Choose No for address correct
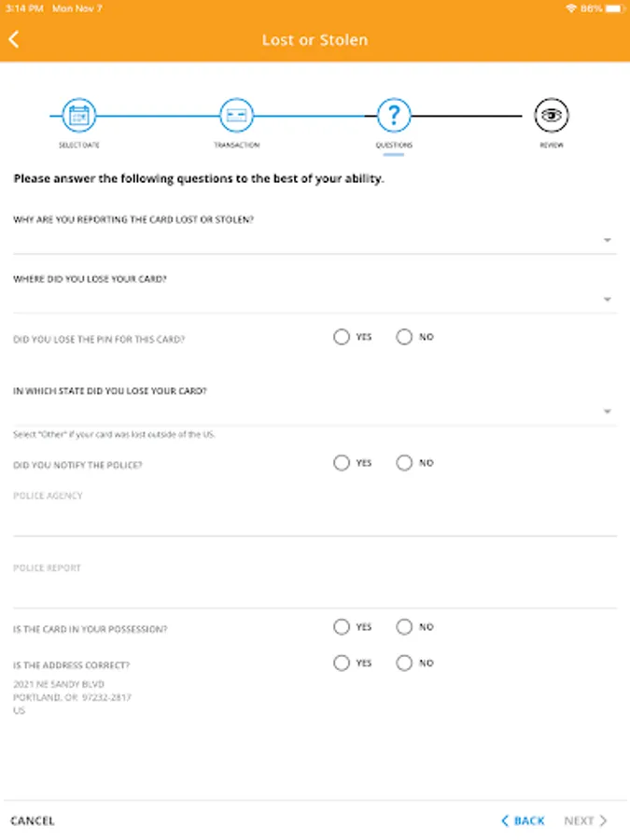Viewport: 630px width, 840px height. pos(404,663)
